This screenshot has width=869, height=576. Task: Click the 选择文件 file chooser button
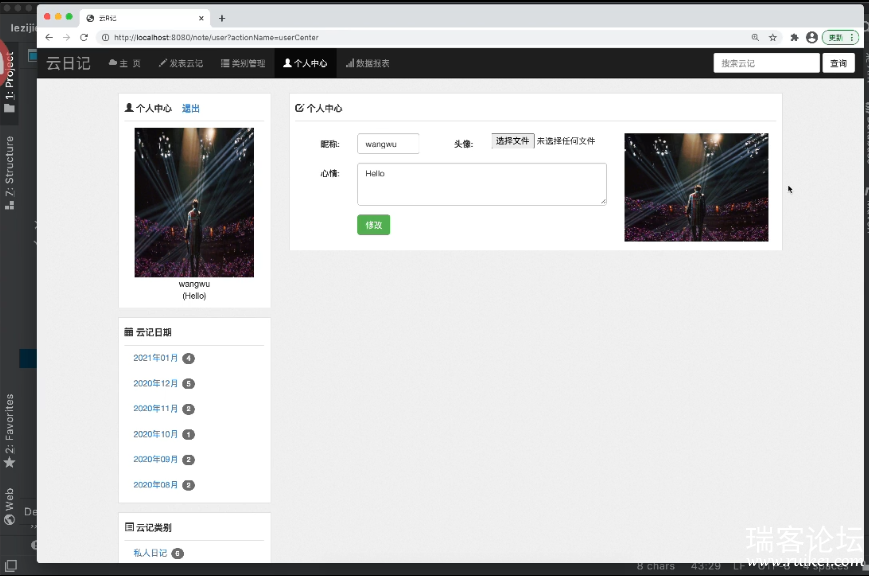[x=512, y=141]
